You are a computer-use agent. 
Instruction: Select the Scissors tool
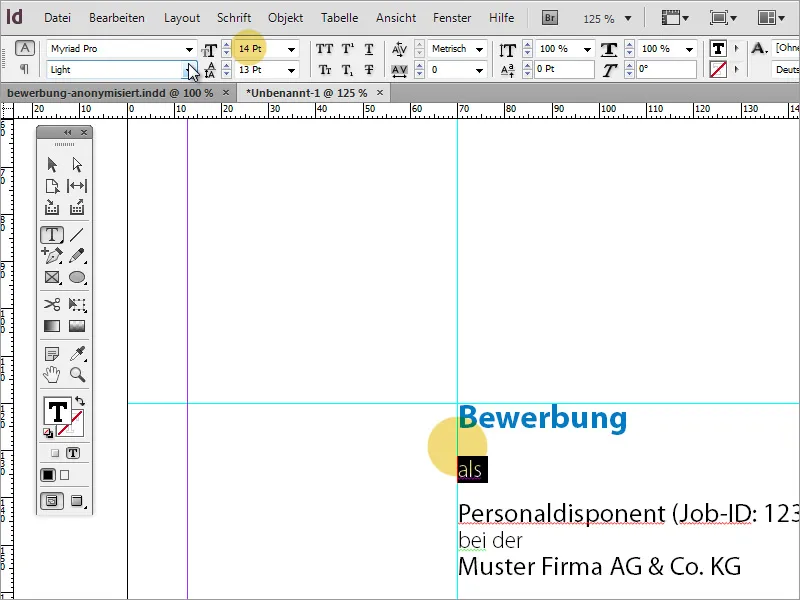(51, 304)
